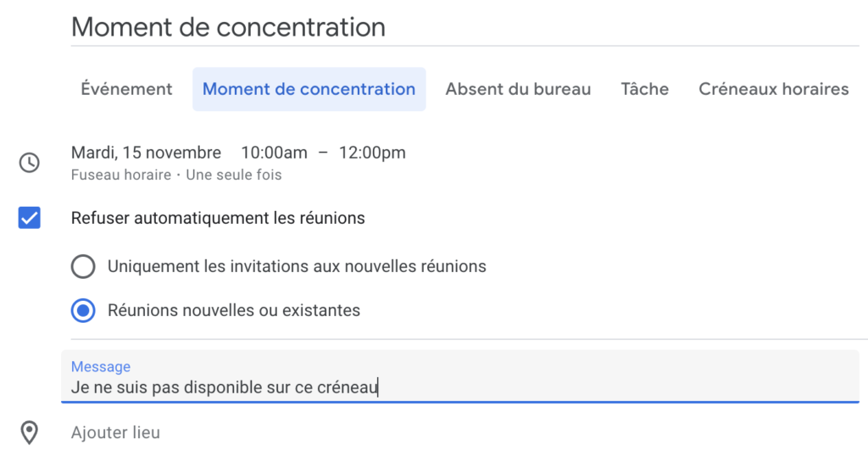
Task: Click the location pin icon
Action: [30, 433]
